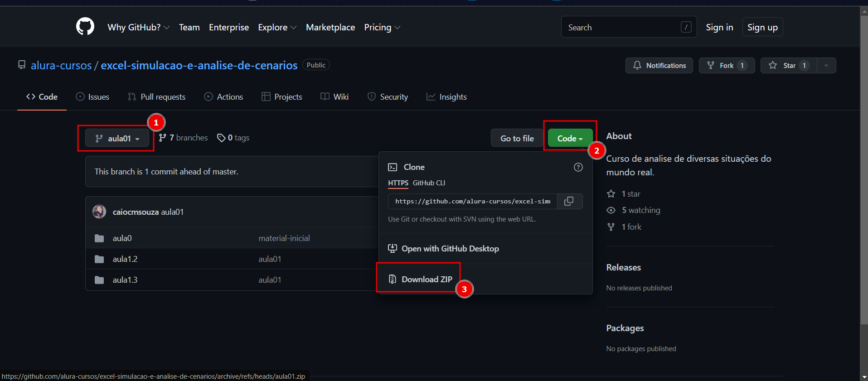Click the star icon beside 1 star
Viewport: 868px width, 381px height.
click(x=611, y=194)
